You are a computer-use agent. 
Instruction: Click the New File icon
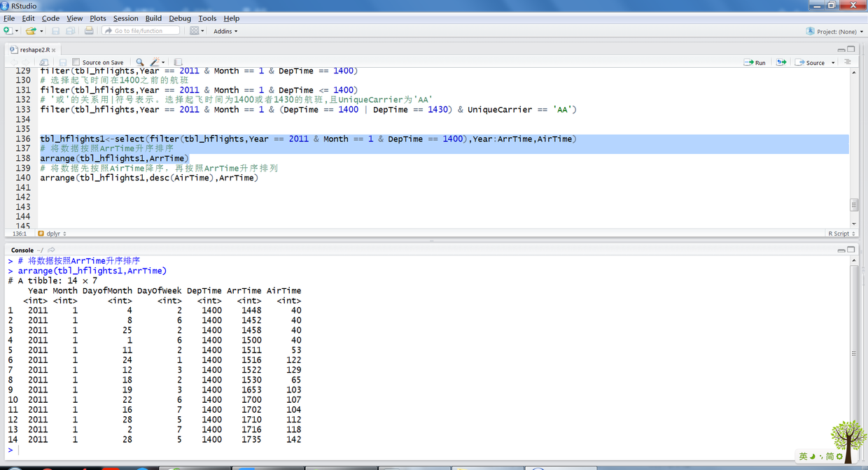(7, 31)
